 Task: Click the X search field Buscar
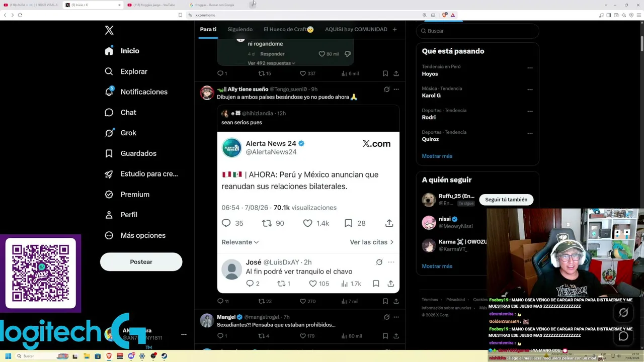click(477, 31)
